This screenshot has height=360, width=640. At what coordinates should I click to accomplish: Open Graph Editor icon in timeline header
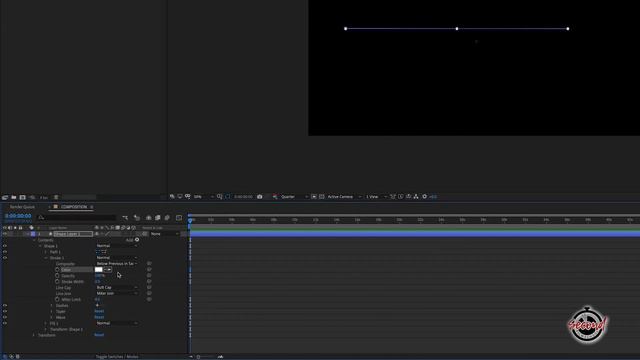tap(179, 218)
